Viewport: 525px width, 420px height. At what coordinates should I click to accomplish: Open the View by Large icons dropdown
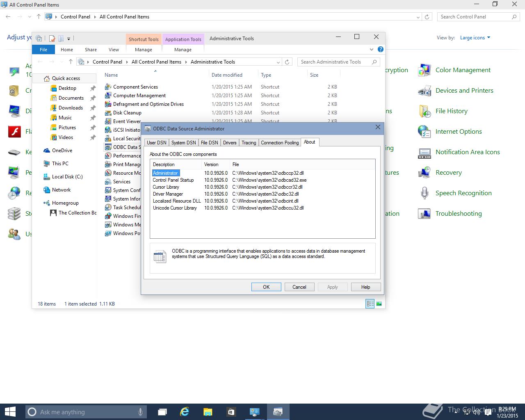(x=475, y=38)
